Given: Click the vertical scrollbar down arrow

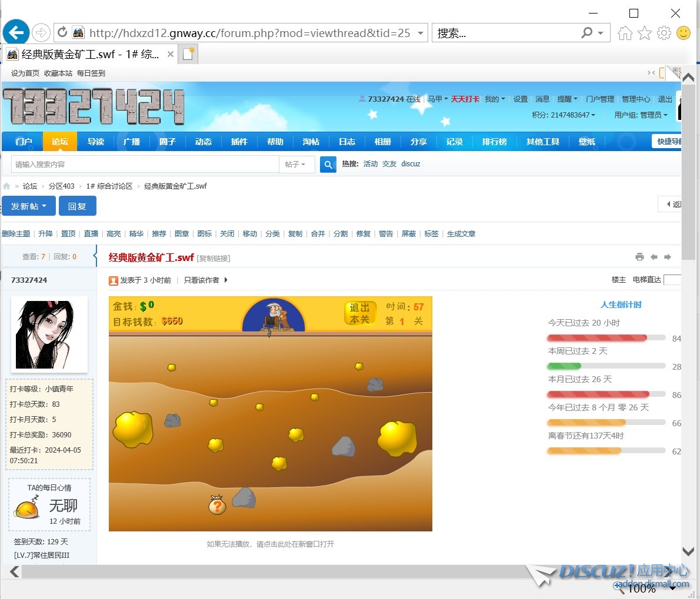Looking at the screenshot, I should click(688, 552).
